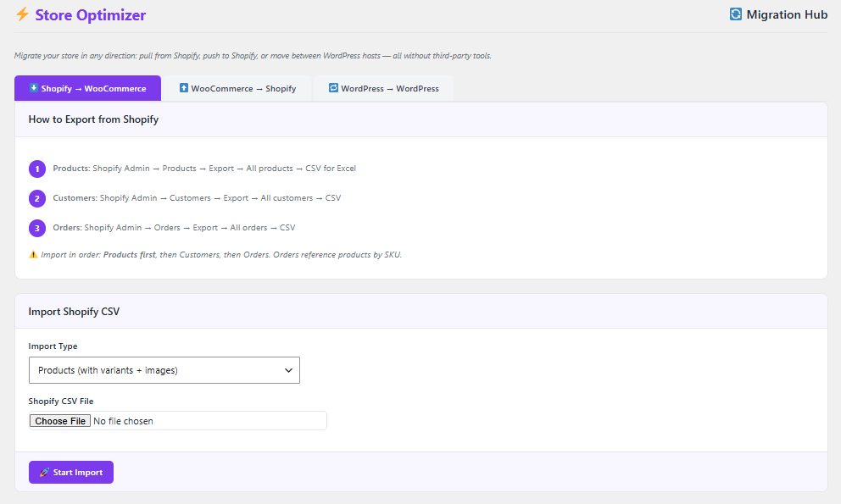Click step 3 circle for Orders export
Image resolution: width=841 pixels, height=504 pixels.
[37, 228]
